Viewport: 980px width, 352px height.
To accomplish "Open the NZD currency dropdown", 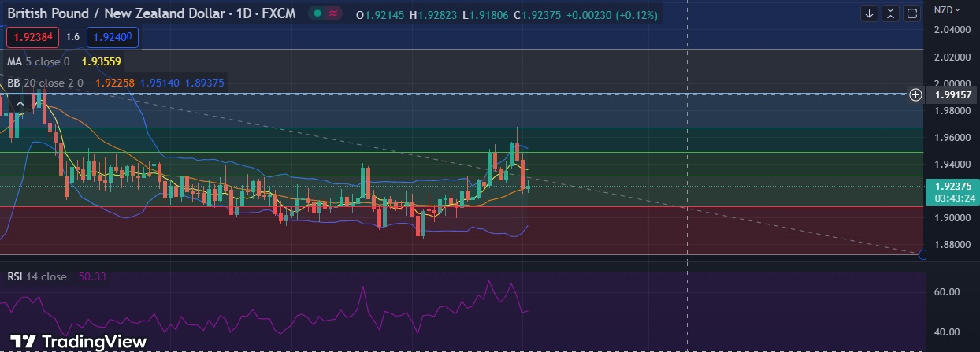I will 945,9.
